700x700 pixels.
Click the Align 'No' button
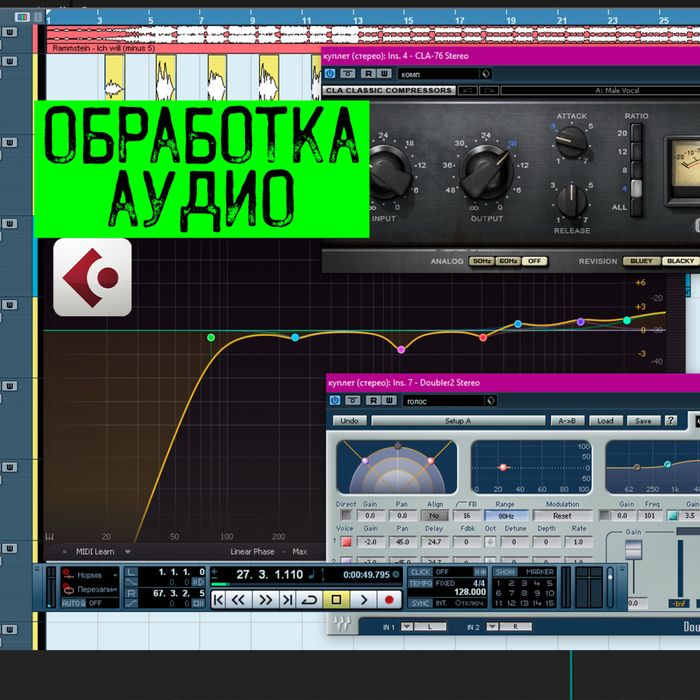coord(434,516)
